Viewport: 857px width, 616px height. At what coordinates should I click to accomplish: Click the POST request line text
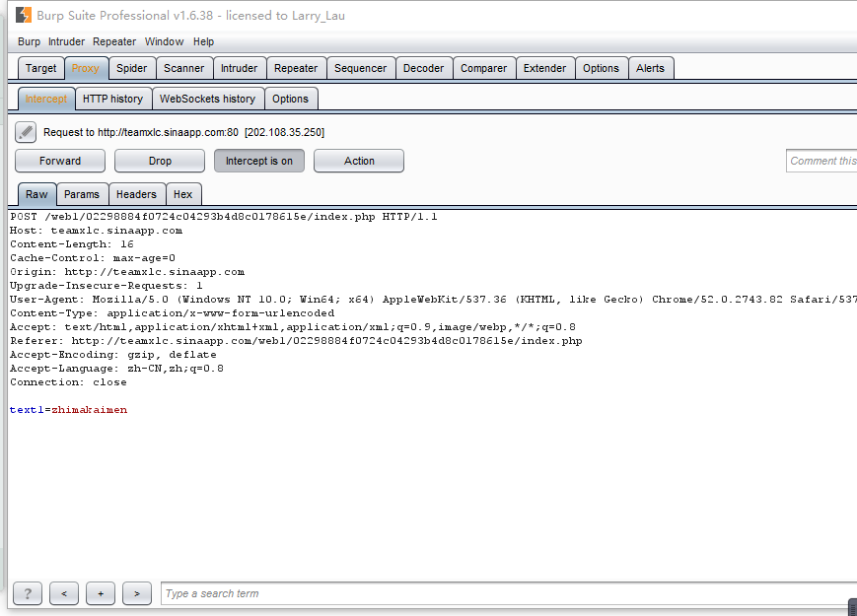[224, 217]
